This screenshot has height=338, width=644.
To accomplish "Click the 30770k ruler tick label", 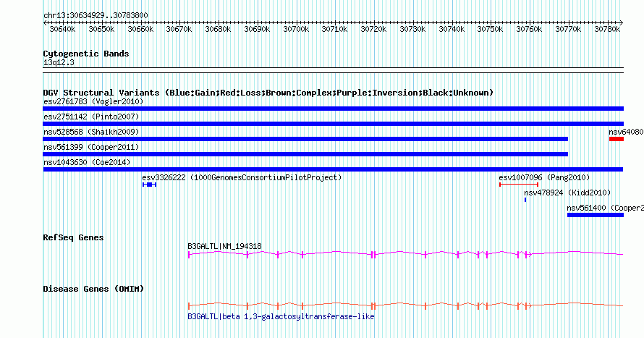I will point(569,29).
